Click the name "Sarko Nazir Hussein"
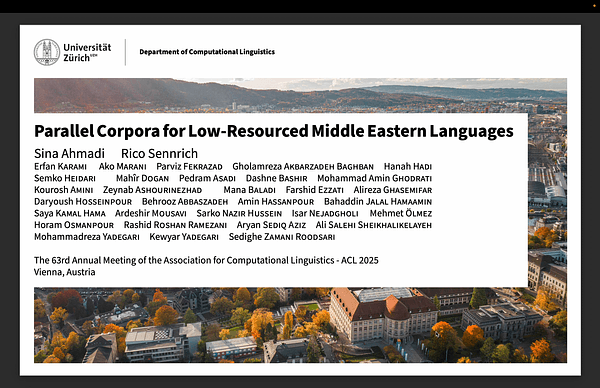This screenshot has height=388, width=600. click(239, 213)
